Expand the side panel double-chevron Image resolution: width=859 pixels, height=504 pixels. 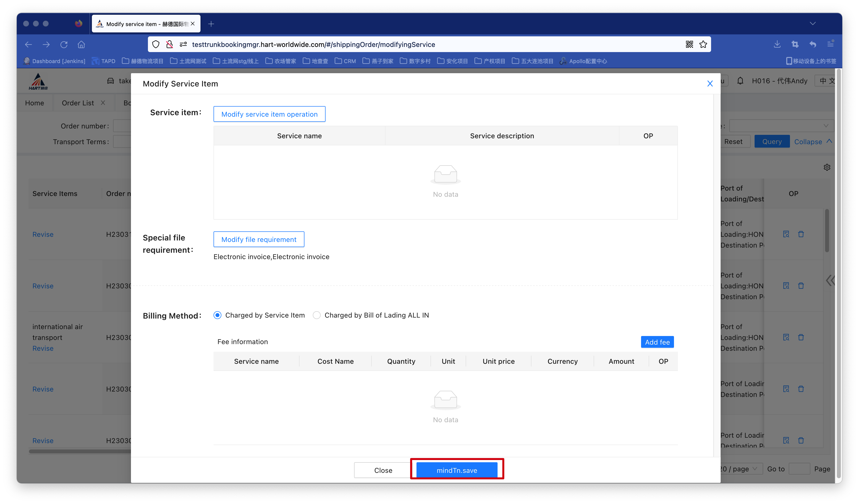pyautogui.click(x=830, y=280)
